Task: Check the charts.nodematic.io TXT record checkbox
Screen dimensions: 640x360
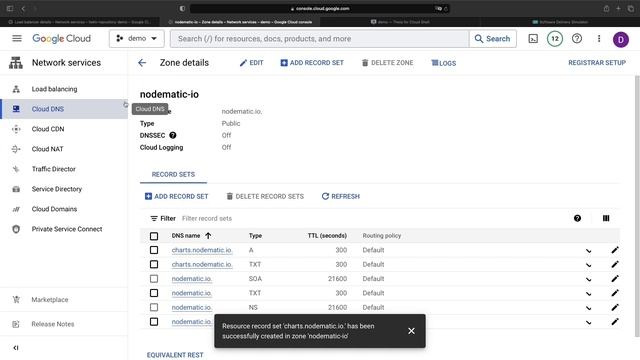Action: (x=154, y=264)
